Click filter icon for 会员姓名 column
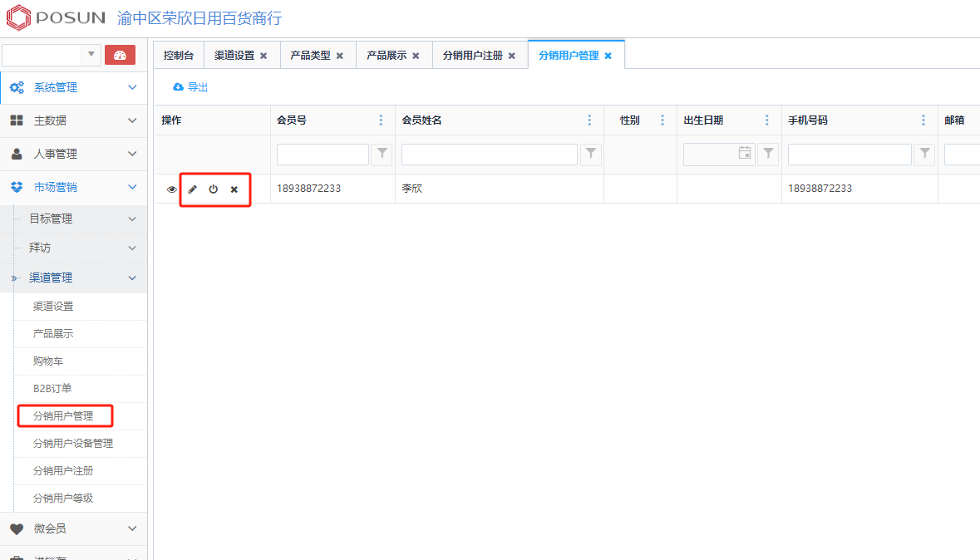 click(590, 154)
